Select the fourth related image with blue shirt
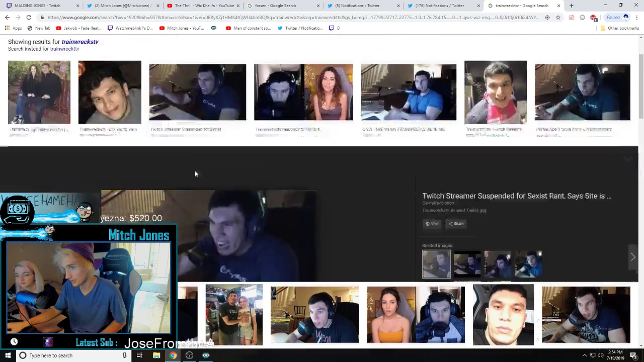 click(528, 264)
